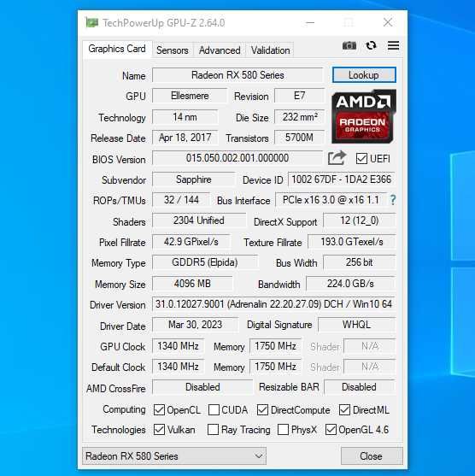This screenshot has width=475, height=476.
Task: Toggle the DirectCompute checkbox
Action: 262,409
